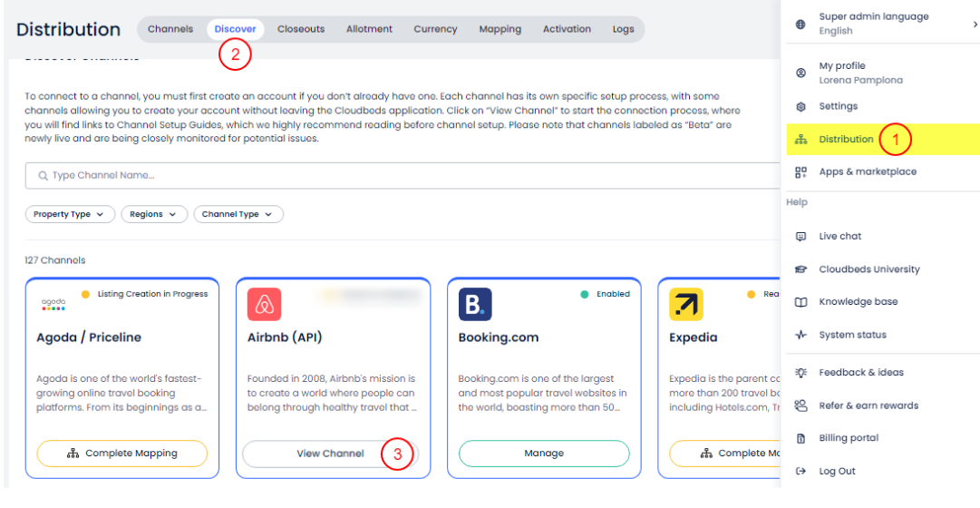Click the Booking.com logo icon

(475, 305)
